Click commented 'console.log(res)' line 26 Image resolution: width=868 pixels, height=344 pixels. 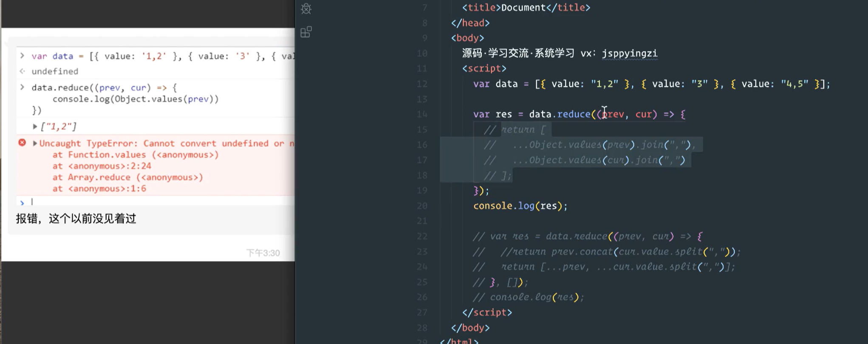[x=529, y=297]
